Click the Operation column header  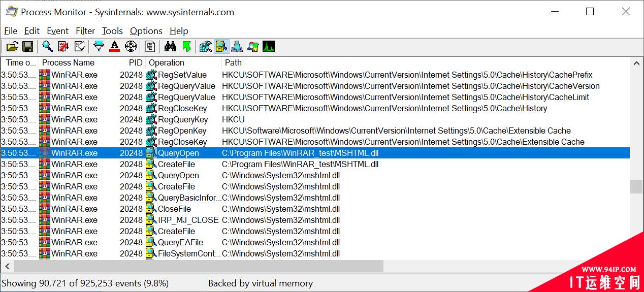[183, 62]
